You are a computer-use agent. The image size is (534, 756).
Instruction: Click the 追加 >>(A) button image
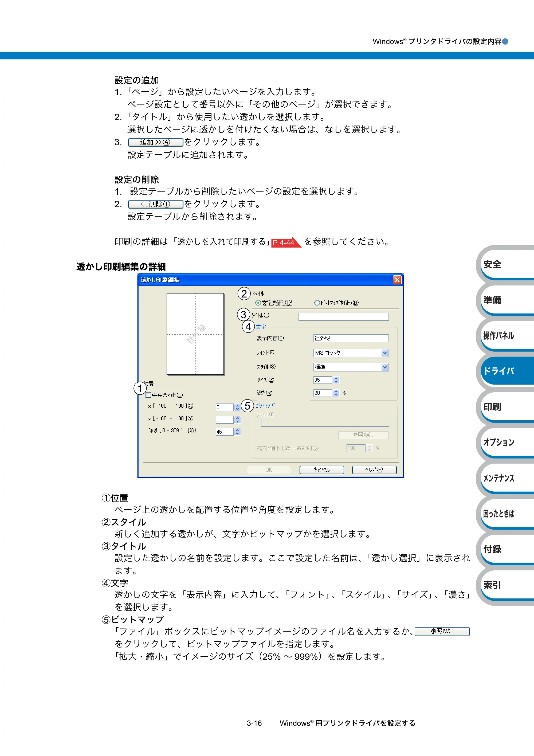pyautogui.click(x=155, y=142)
